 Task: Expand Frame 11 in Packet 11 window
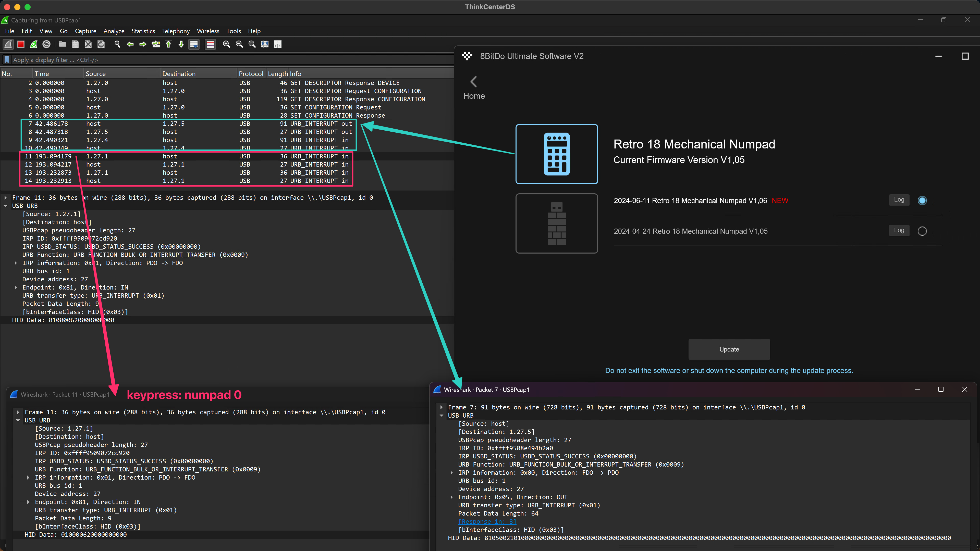pos(18,412)
